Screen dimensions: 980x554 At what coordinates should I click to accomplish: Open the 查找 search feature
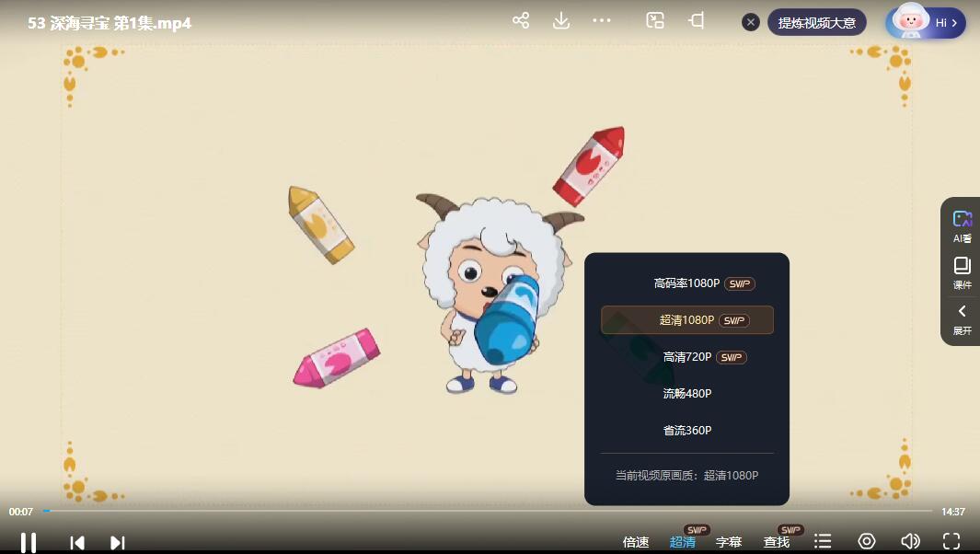point(777,542)
